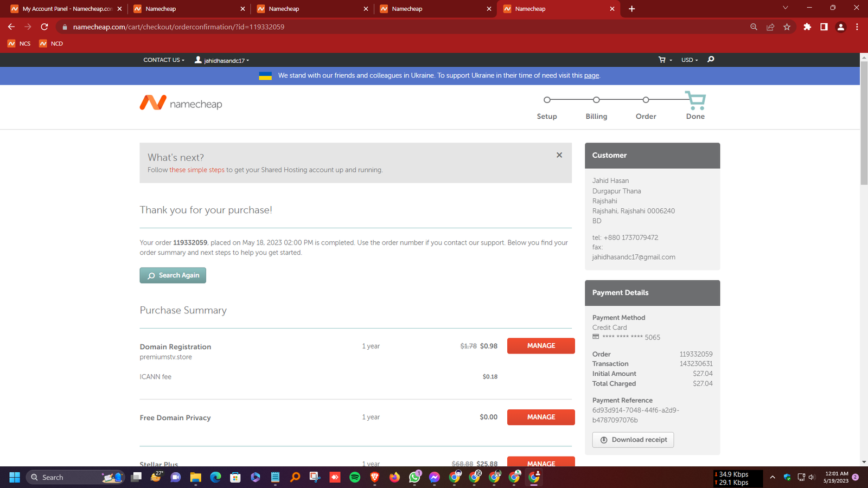
Task: Open Microsoft Edge from taskbar
Action: click(x=215, y=477)
